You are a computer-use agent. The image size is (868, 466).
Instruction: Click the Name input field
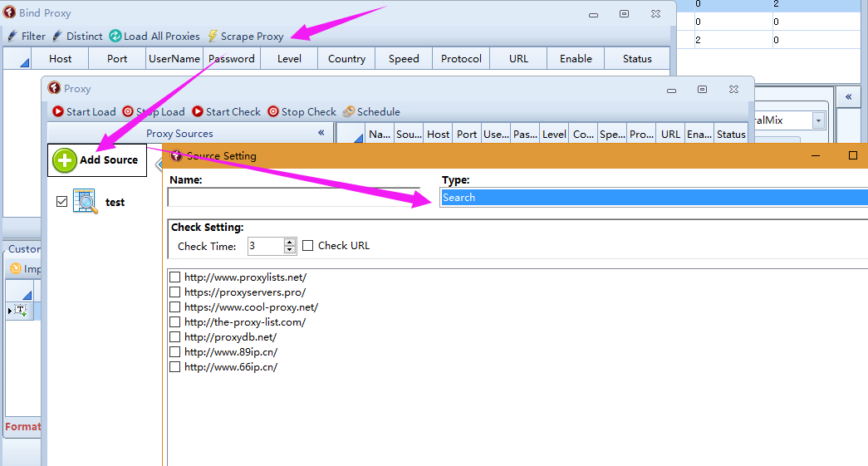point(293,198)
